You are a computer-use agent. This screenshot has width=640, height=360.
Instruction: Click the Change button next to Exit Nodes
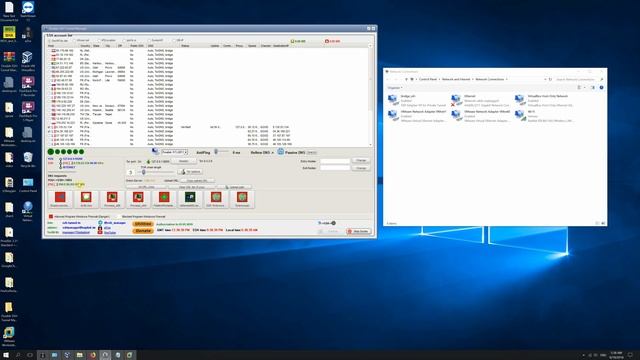coord(361,168)
